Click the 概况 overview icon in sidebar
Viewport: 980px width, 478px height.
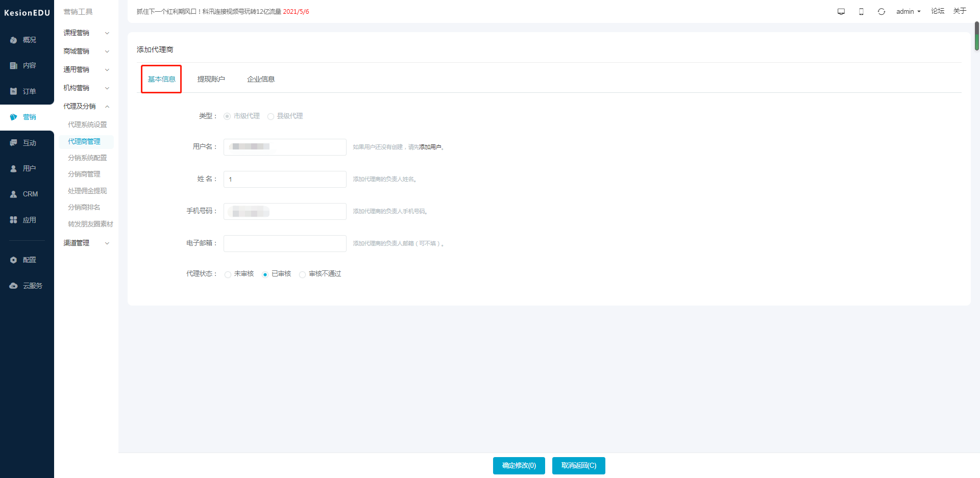13,40
